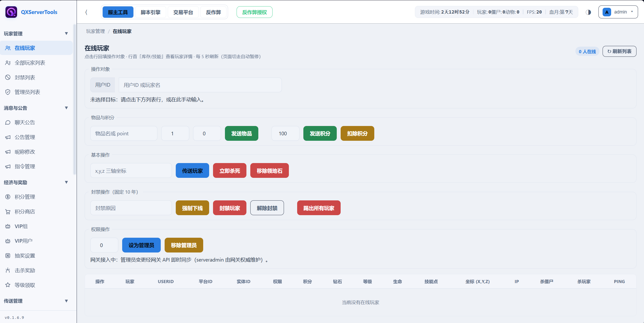Click the 封禁玩家 button

230,208
